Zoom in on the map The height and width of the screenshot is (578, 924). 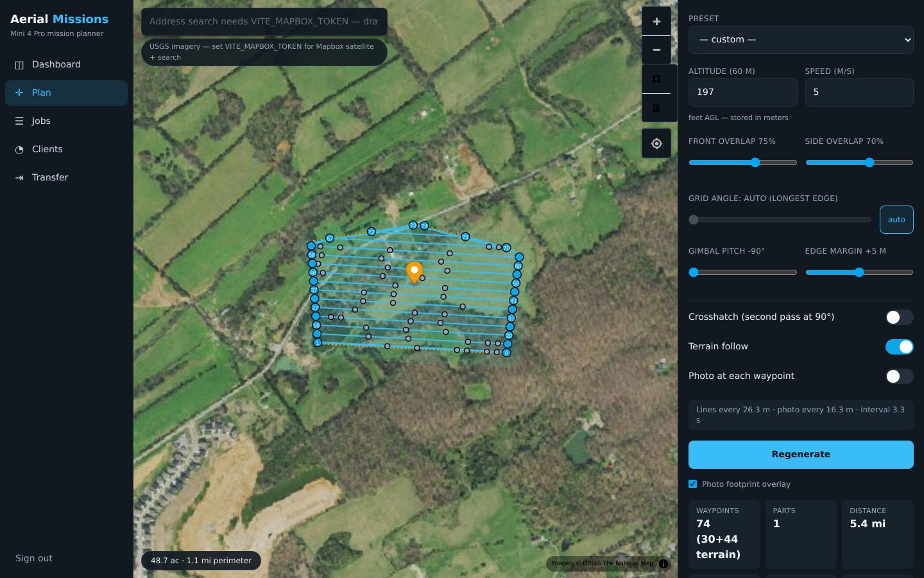[656, 21]
